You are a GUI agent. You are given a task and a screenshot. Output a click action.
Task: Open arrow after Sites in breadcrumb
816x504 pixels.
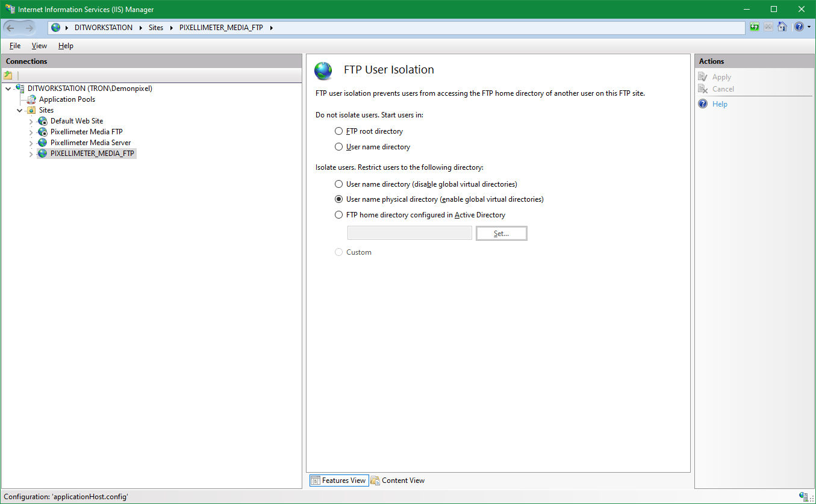tap(172, 28)
